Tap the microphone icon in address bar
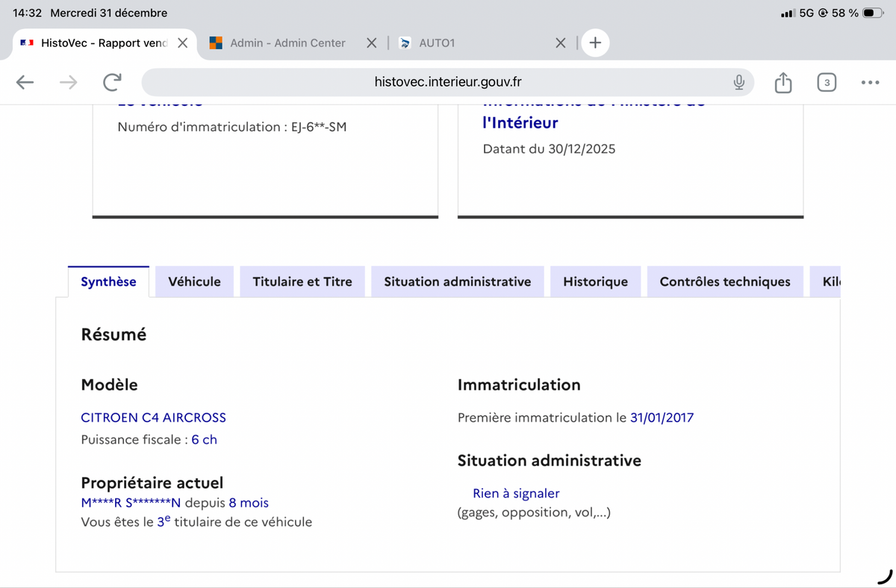Screen dimensions: 896x588 (738, 82)
